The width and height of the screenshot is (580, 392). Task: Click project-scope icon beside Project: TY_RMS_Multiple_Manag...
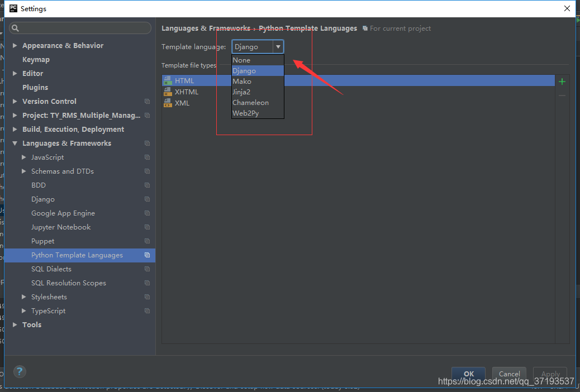(147, 116)
